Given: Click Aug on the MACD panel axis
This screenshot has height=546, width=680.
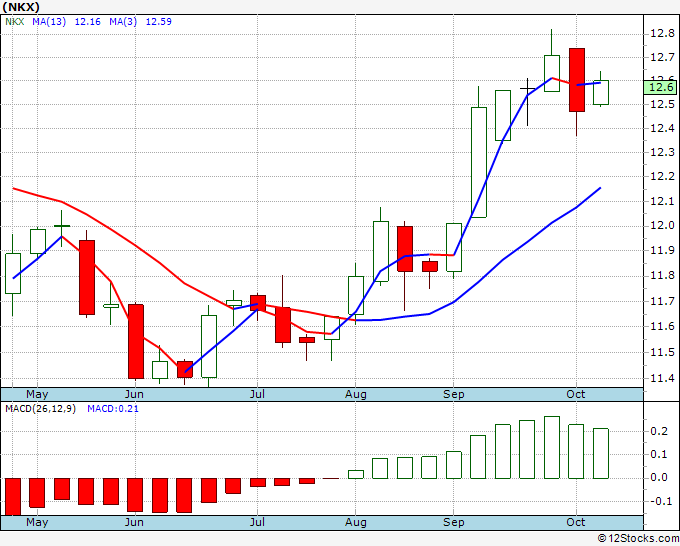Looking at the screenshot, I should [x=356, y=522].
